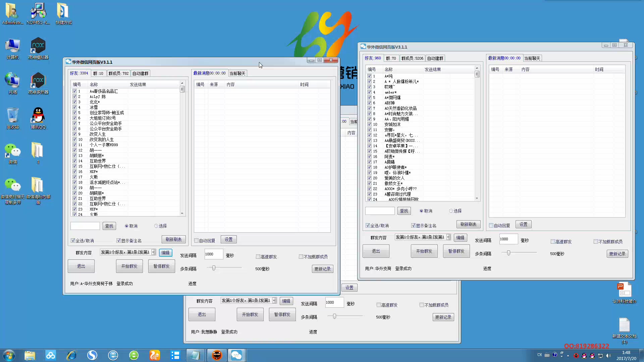This screenshot has height=362, width=644.
Task: Click 开始群发 to start group sending
Action: click(129, 266)
